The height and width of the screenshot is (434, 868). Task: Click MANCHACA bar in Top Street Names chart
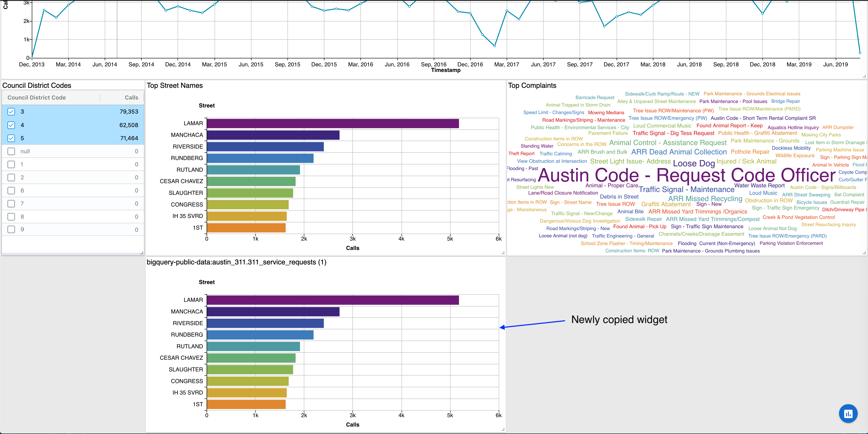[273, 135]
